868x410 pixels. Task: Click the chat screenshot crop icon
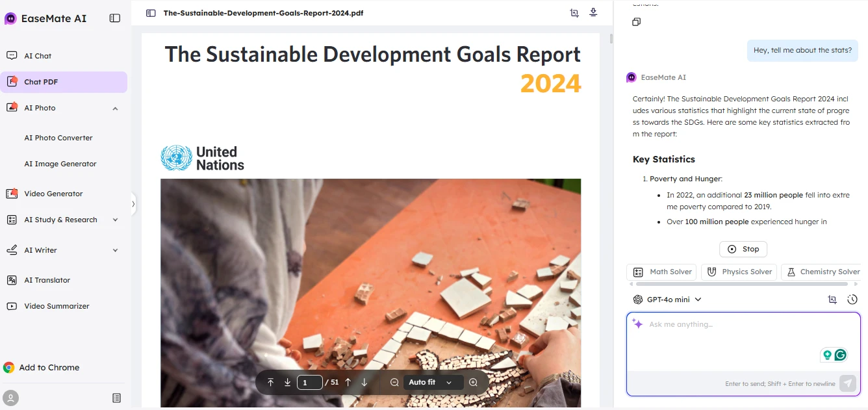832,300
